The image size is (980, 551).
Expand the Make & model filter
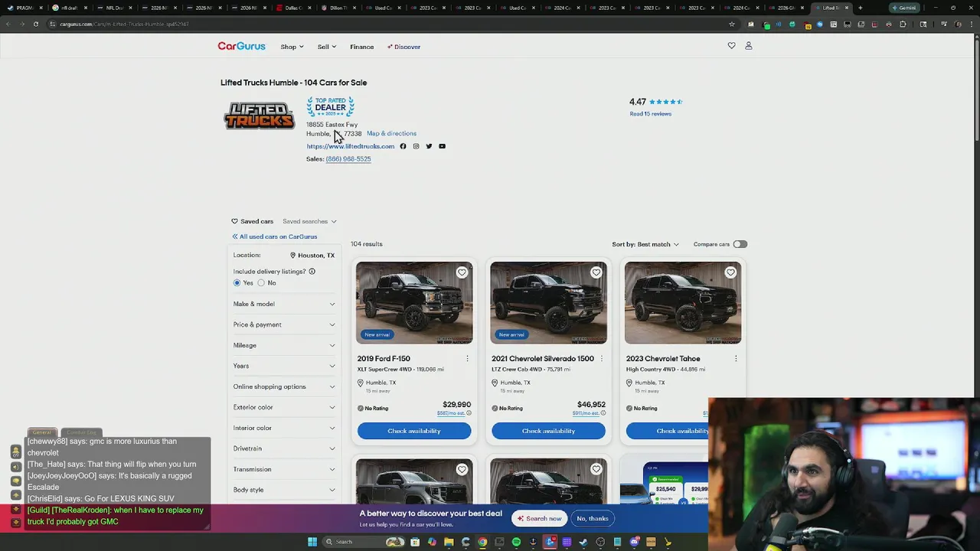click(284, 304)
